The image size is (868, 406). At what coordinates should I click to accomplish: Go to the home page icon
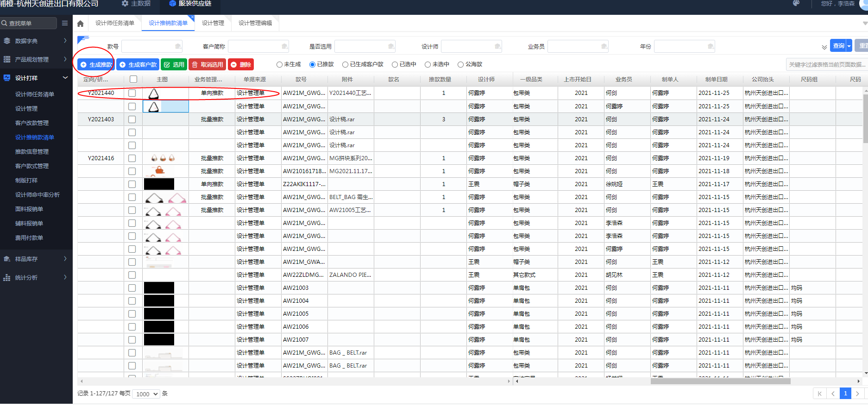[81, 24]
